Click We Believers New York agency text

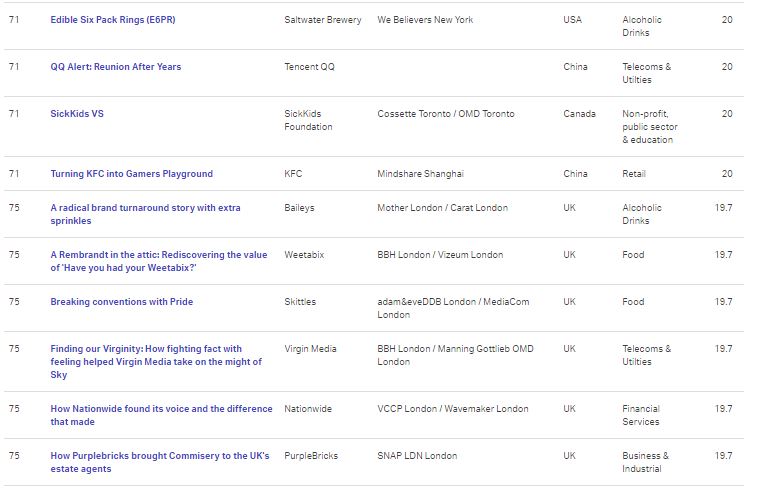(x=425, y=20)
